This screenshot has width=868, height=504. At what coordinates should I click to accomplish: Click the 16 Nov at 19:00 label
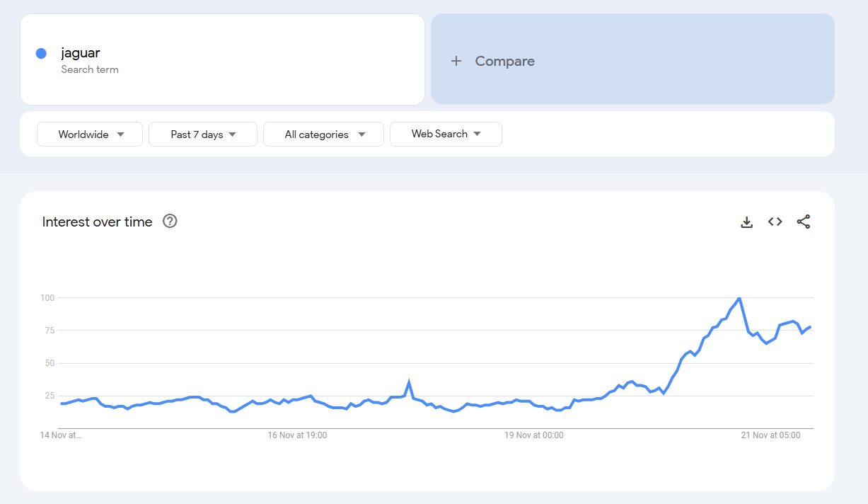pyautogui.click(x=297, y=435)
